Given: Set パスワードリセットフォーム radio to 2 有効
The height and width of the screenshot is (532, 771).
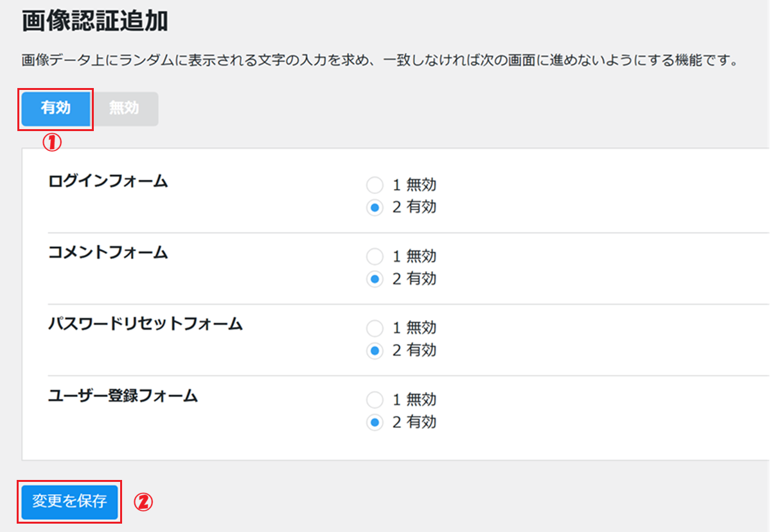Looking at the screenshot, I should 374,350.
